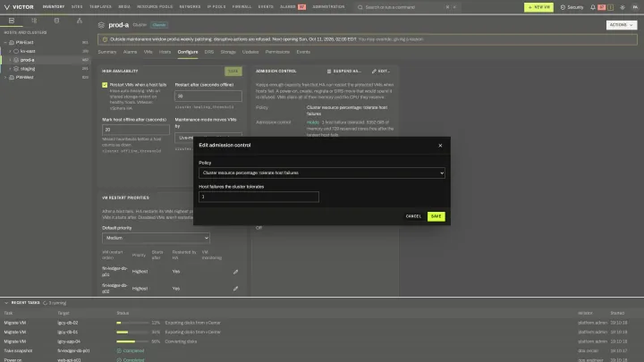
Task: Open the PA user avatar menu
Action: click(635, 7)
